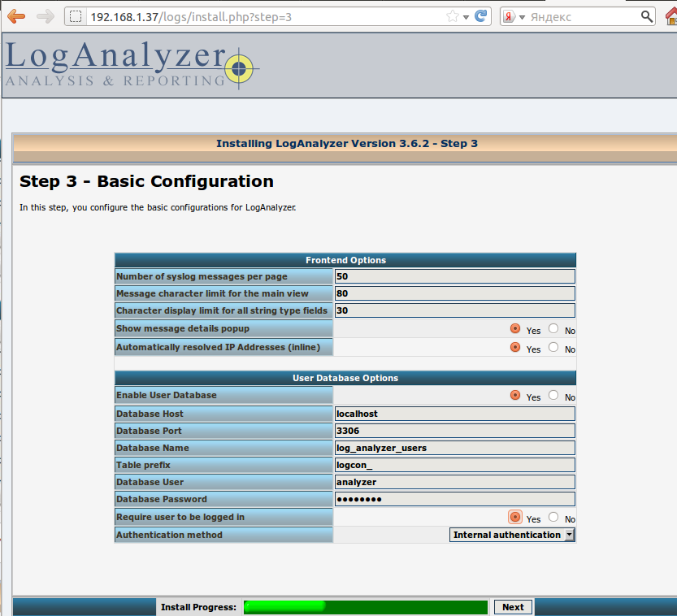Open Authentication method dropdown
The width and height of the screenshot is (677, 616).
coord(512,535)
